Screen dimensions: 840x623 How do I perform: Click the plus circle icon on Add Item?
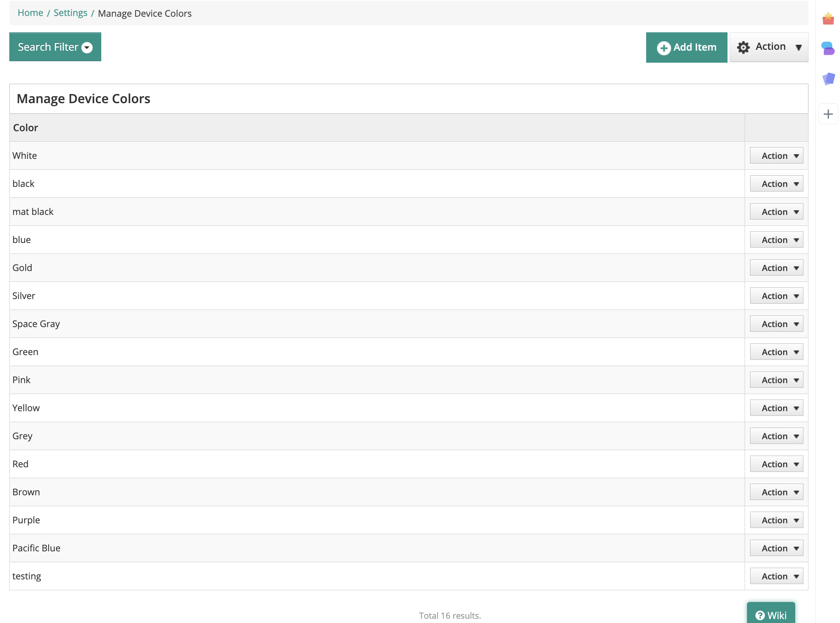664,48
